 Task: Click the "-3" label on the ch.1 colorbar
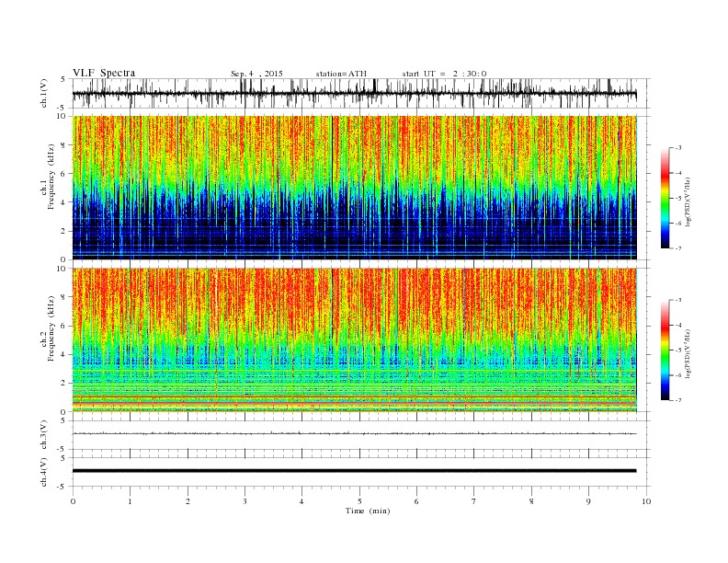click(677, 148)
